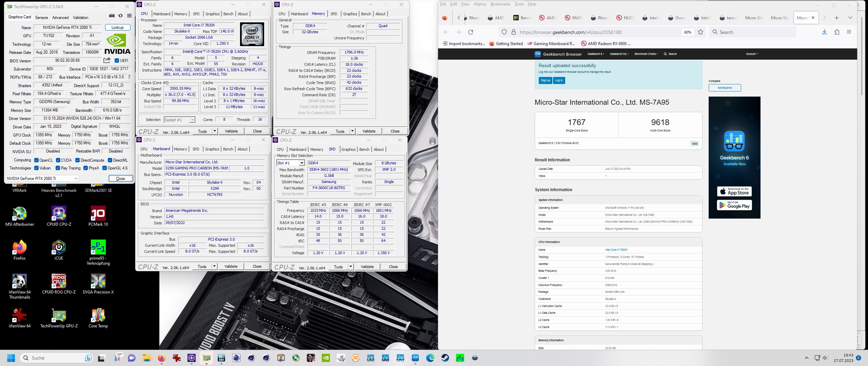
Task: Open IrfanView 64 Thumbnails desktop icon
Action: (x=20, y=286)
